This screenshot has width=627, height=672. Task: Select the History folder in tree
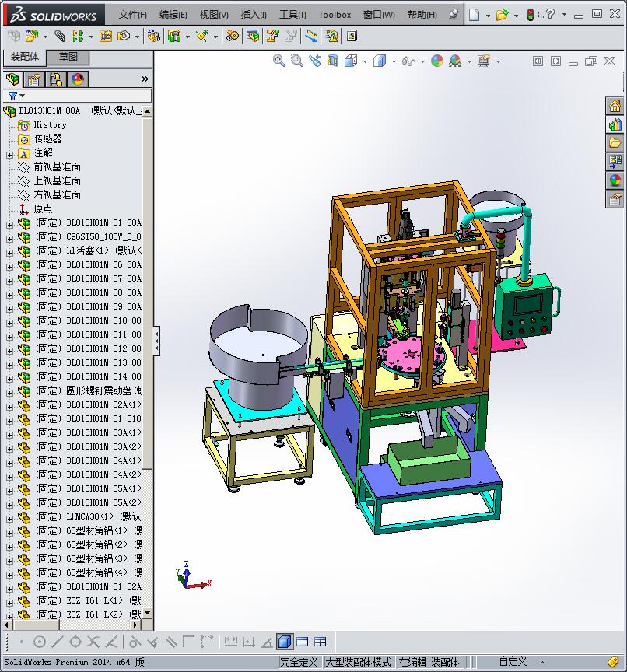coord(51,124)
